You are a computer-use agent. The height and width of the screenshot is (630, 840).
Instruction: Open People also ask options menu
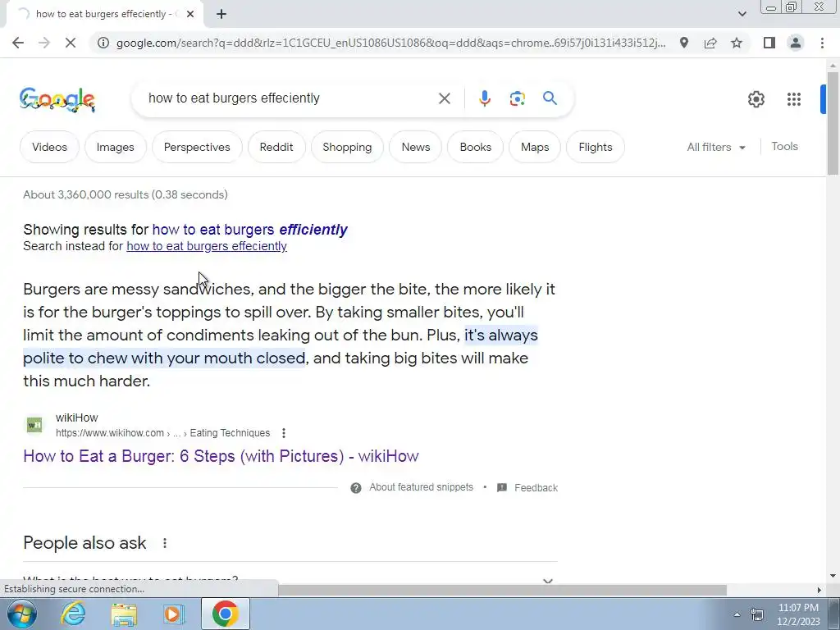164,543
